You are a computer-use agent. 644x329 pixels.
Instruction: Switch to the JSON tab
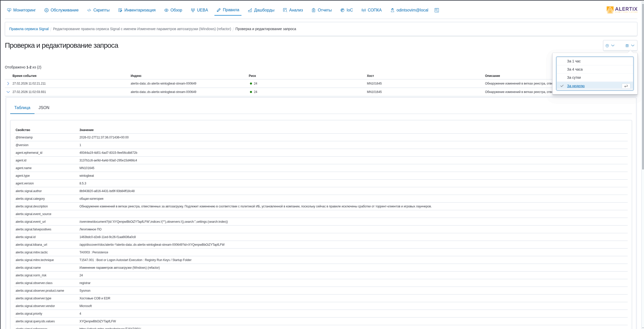(44, 108)
